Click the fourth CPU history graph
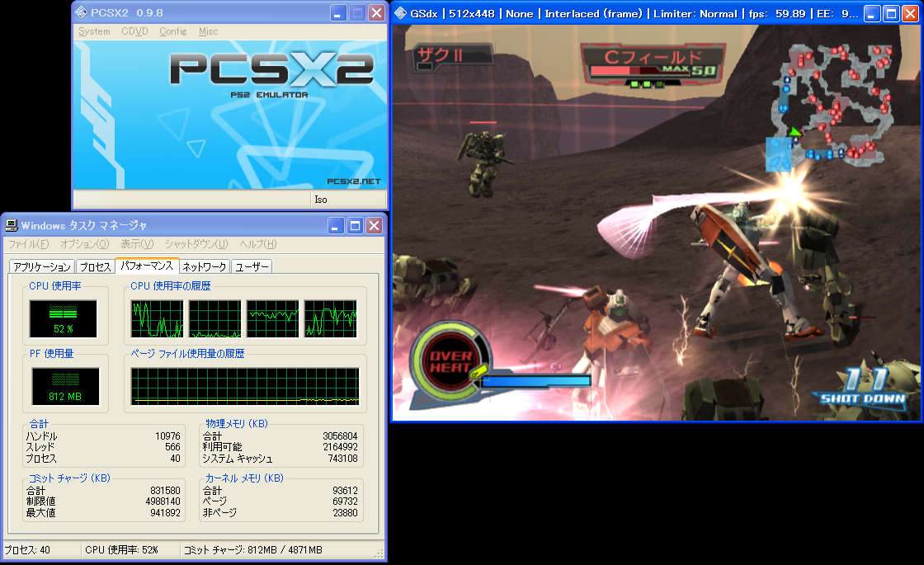This screenshot has width=924, height=565. click(x=331, y=318)
